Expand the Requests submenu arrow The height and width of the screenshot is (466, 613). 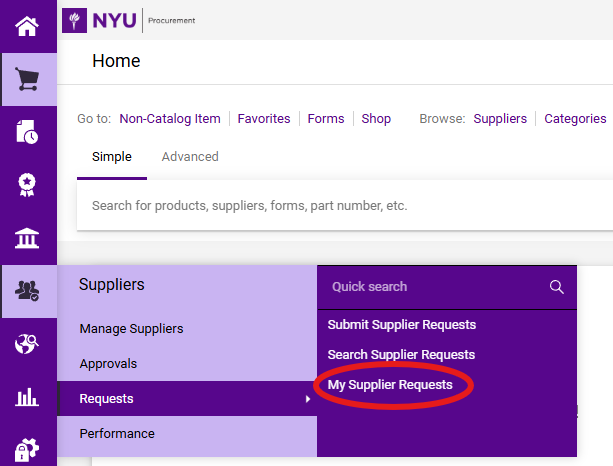click(307, 399)
